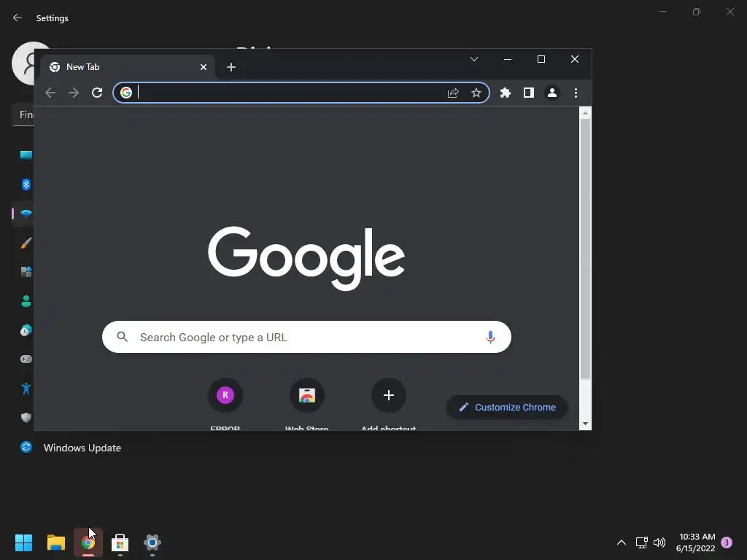The height and width of the screenshot is (560, 747).
Task: Open the Web Store shortcut
Action: pyautogui.click(x=307, y=404)
